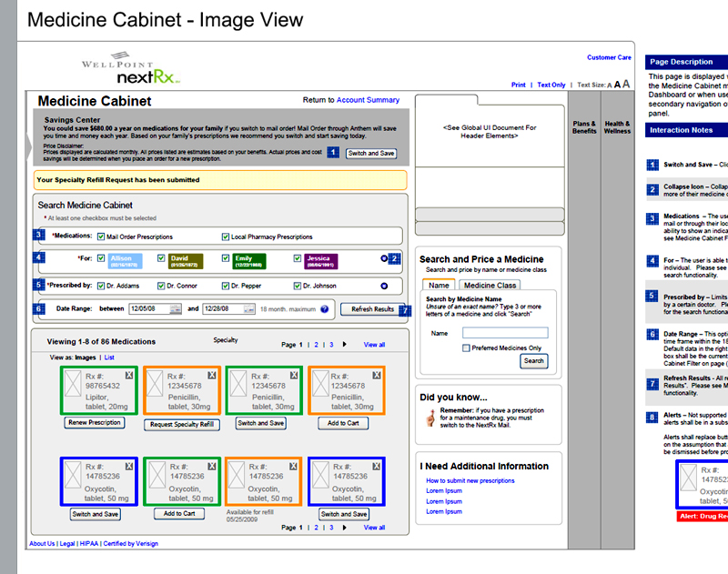Open the start date calendar picker
Image resolution: width=728 pixels, height=574 pixels.
tap(178, 309)
